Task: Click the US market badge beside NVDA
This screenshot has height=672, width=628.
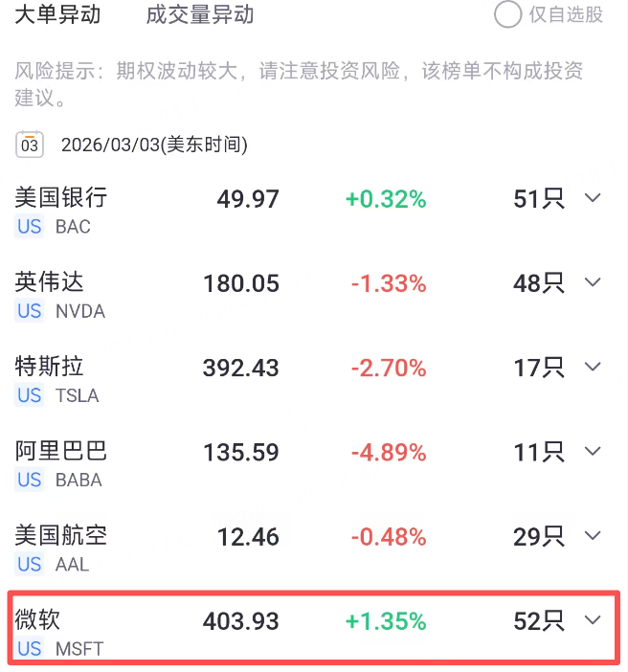Action: 30,311
